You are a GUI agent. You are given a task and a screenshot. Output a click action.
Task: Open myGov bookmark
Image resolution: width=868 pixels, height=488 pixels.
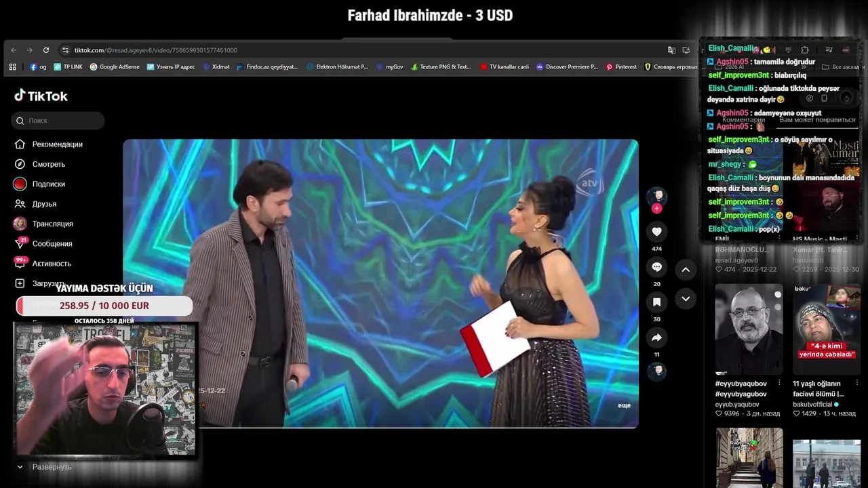pos(389,67)
